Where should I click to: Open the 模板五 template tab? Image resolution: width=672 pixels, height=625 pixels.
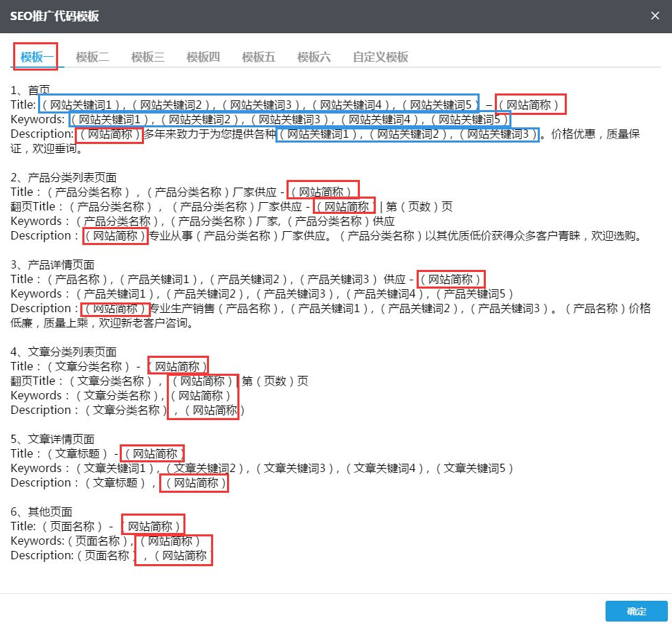point(258,58)
